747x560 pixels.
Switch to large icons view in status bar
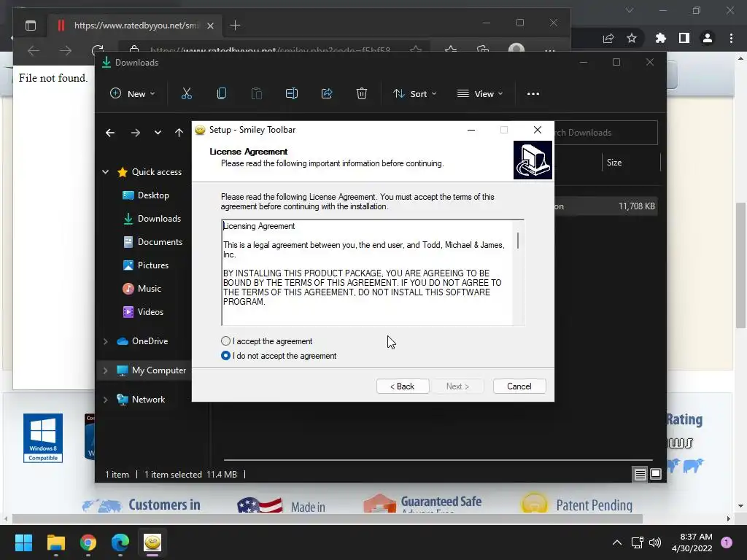tap(656, 474)
